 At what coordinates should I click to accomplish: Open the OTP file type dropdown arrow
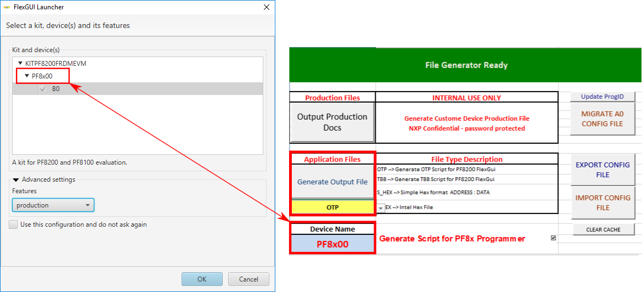pyautogui.click(x=381, y=208)
